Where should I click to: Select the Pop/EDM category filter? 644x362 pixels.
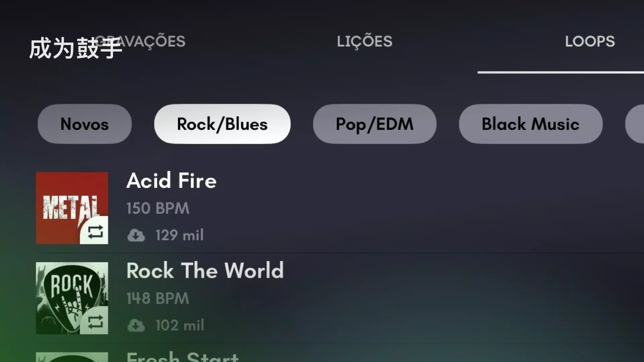point(375,124)
